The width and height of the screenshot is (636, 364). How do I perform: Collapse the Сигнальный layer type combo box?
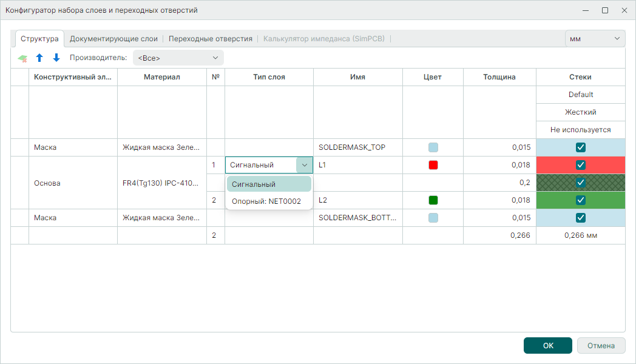pos(304,165)
